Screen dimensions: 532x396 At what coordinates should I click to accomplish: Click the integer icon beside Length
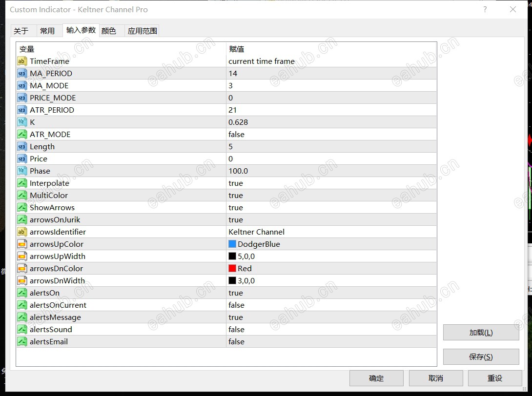21,146
